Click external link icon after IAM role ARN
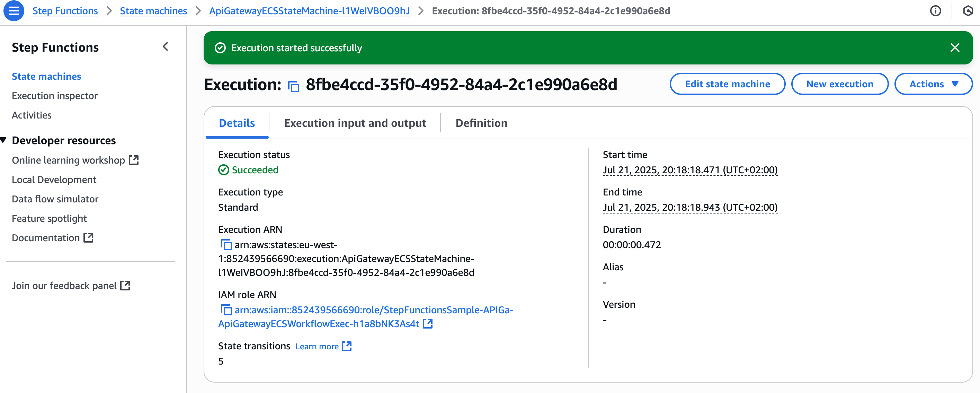 click(x=428, y=324)
